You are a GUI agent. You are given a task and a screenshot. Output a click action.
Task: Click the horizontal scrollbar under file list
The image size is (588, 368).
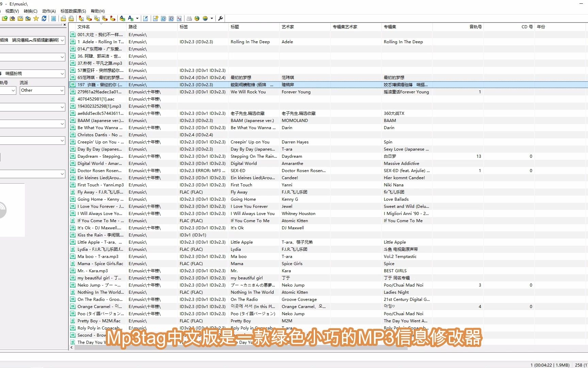[241, 348]
